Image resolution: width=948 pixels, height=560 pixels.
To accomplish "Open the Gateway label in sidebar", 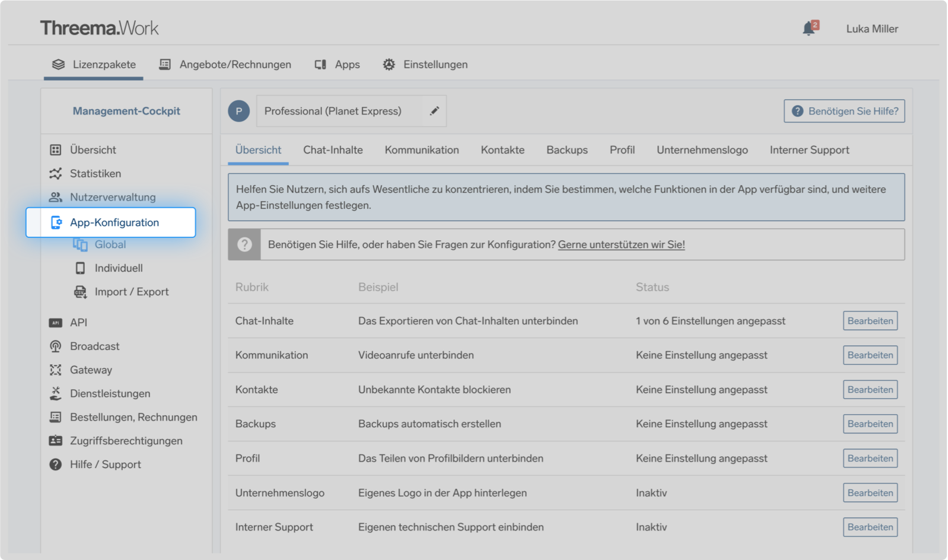I will 91,370.
